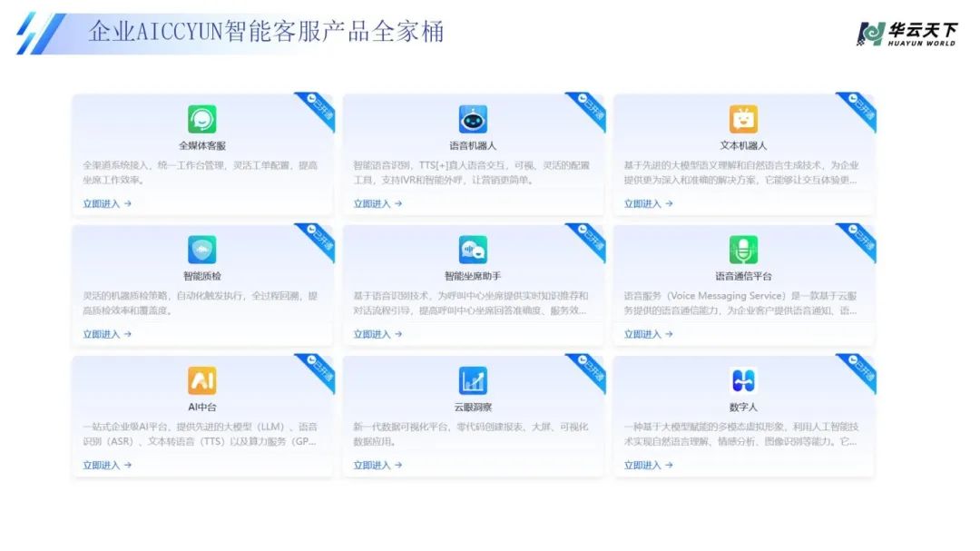Enter 数字人 via its 立即进入 link
The width and height of the screenshot is (980, 551).
648,466
